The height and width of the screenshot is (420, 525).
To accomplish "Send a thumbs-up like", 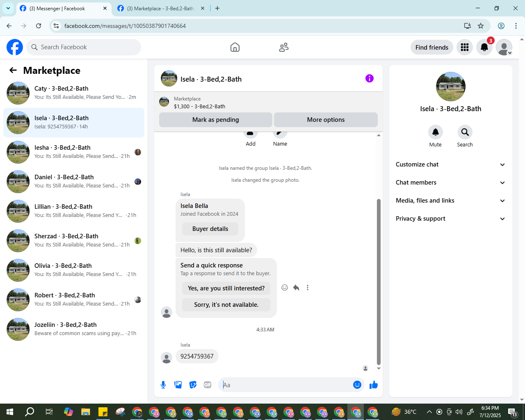I will [374, 385].
